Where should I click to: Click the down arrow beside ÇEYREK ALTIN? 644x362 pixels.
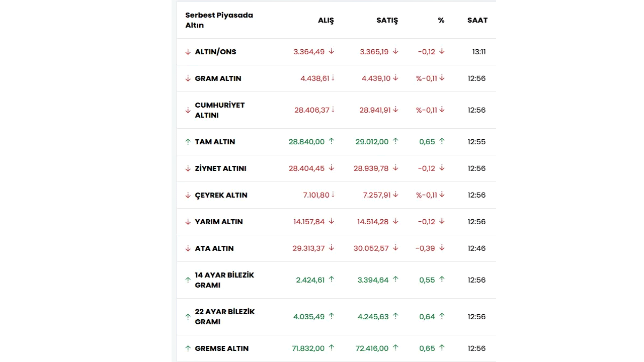(188, 195)
